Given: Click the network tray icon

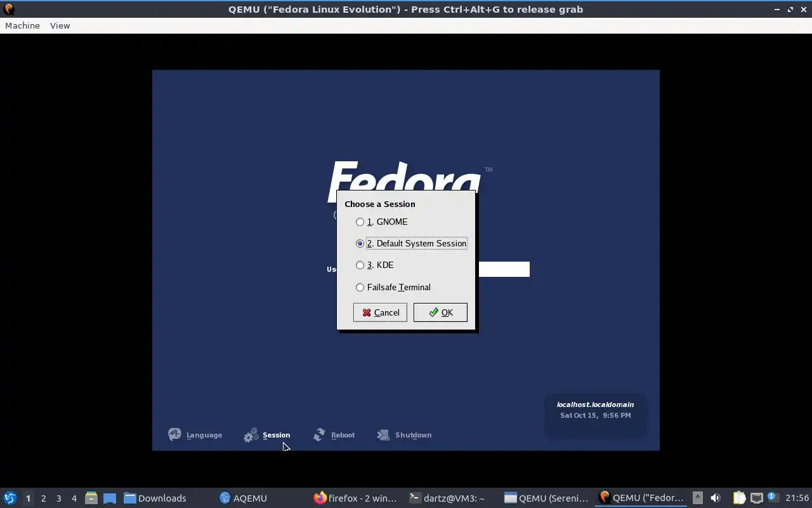Looking at the screenshot, I should [x=756, y=498].
